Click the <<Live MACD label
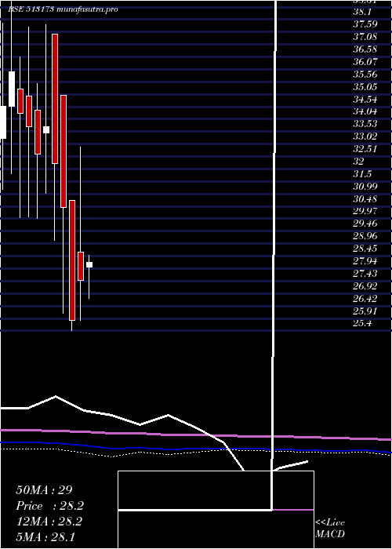This screenshot has height=549, width=392. click(x=330, y=529)
